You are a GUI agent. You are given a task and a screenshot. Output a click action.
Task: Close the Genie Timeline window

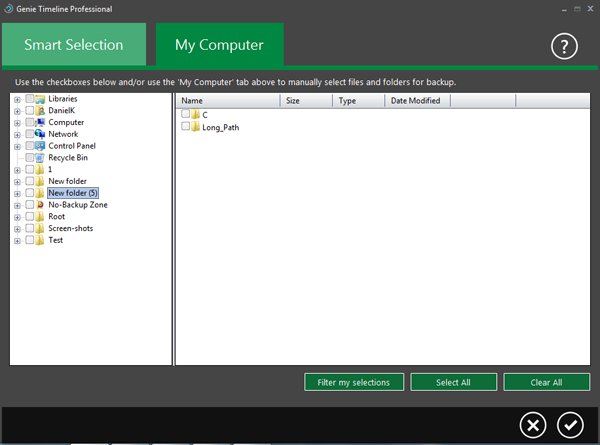tap(590, 9)
